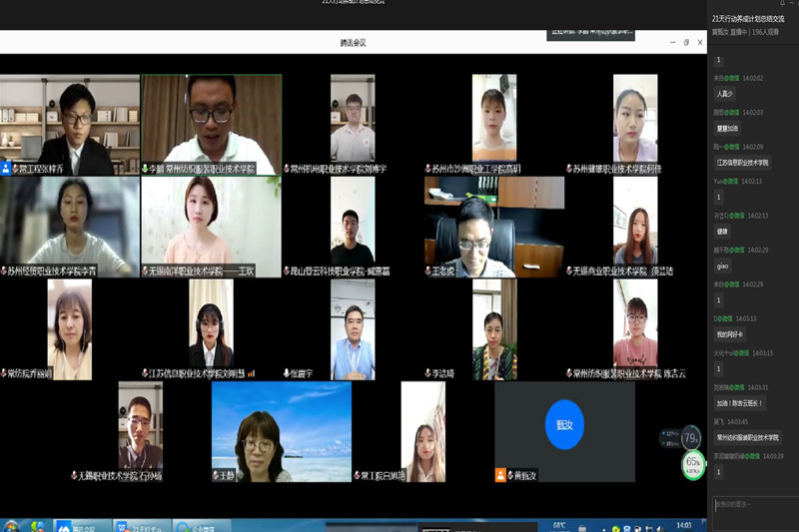Click livestream title 21天行动养成计划总结交流
This screenshot has width=799, height=532.
pyautogui.click(x=748, y=19)
